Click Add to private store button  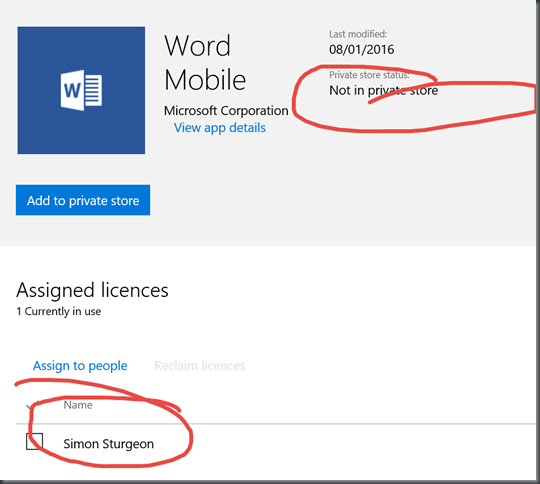[x=83, y=200]
